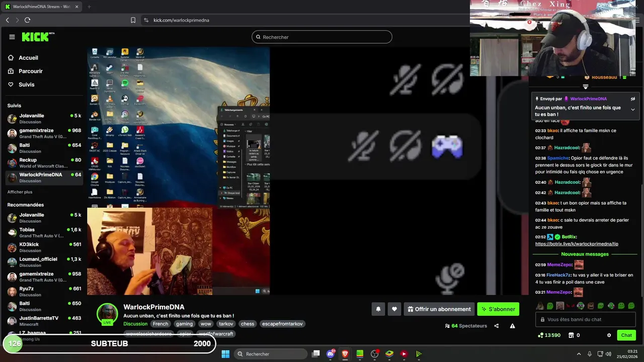Click the network icon in system tray
This screenshot has width=644, height=362.
coord(600,354)
